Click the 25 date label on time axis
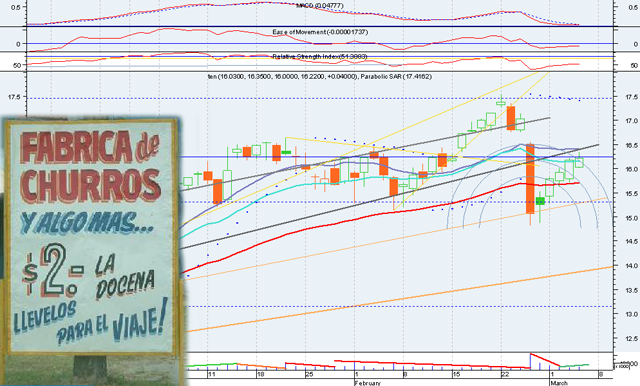This screenshot has width=640, height=386. [309, 374]
